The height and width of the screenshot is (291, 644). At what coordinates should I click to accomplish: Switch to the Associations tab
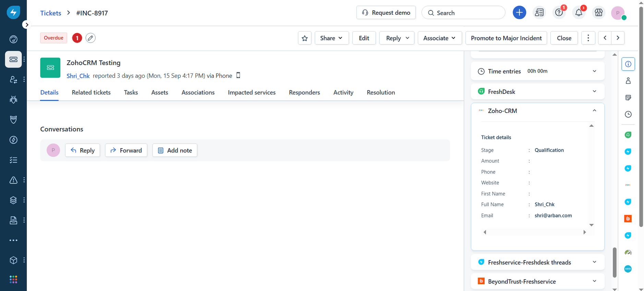point(198,92)
